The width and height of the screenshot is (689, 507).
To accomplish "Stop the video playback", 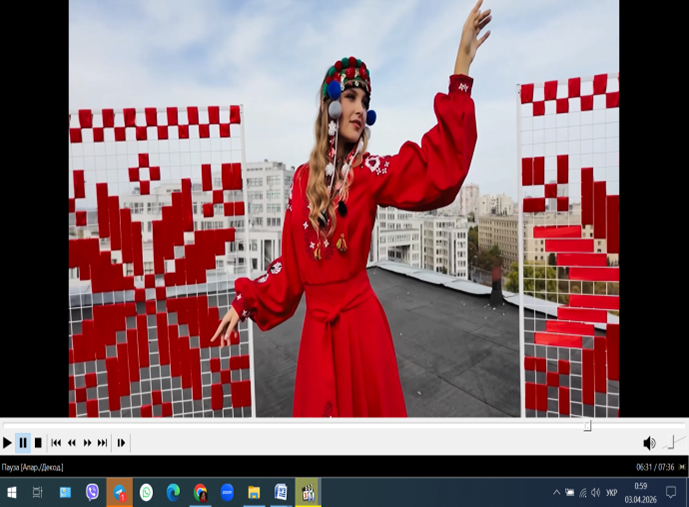I will tap(38, 443).
